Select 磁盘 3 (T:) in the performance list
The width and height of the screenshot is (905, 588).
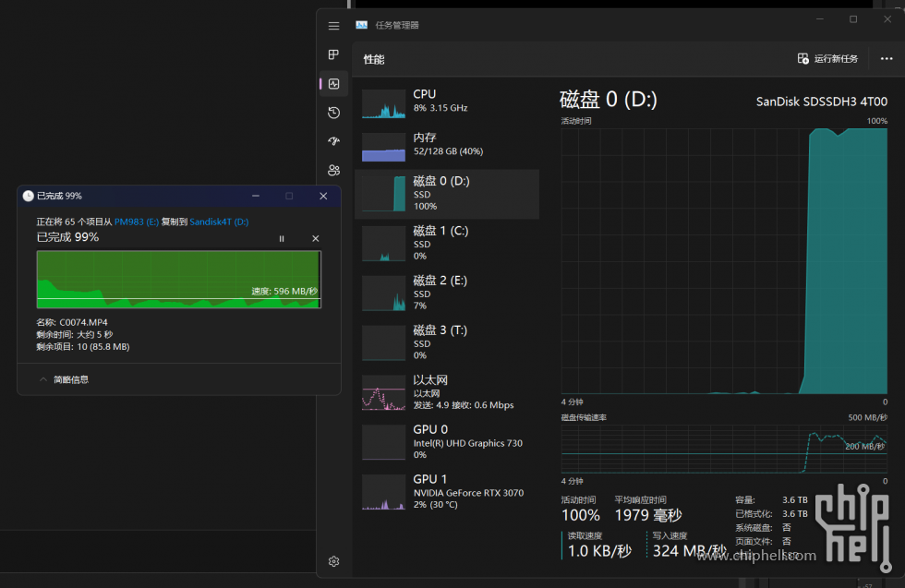pos(447,342)
